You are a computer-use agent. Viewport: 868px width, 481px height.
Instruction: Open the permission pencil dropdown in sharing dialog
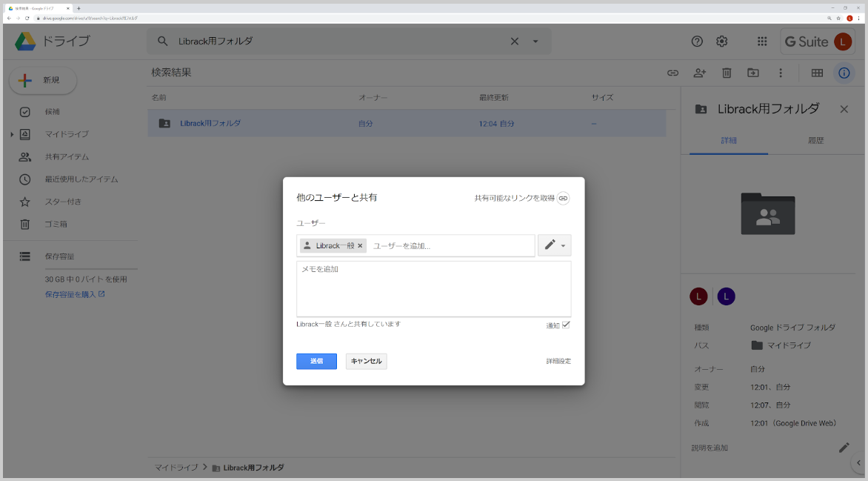tap(554, 245)
